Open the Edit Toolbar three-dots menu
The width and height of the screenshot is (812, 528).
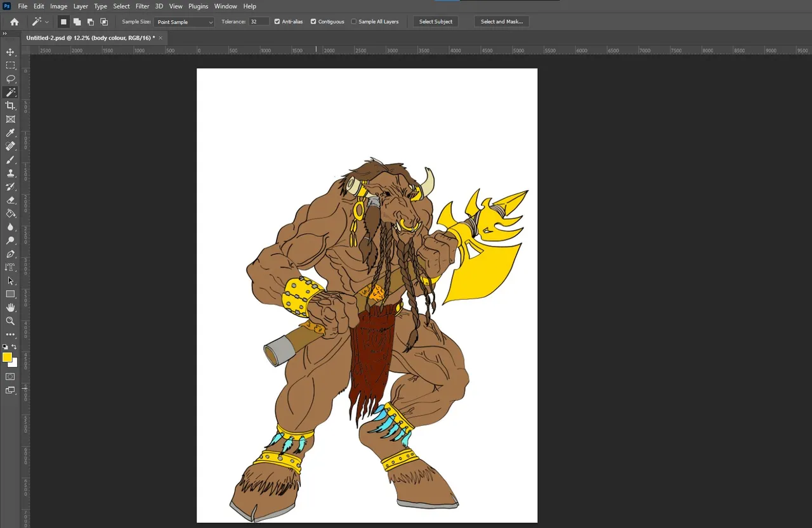pos(10,334)
